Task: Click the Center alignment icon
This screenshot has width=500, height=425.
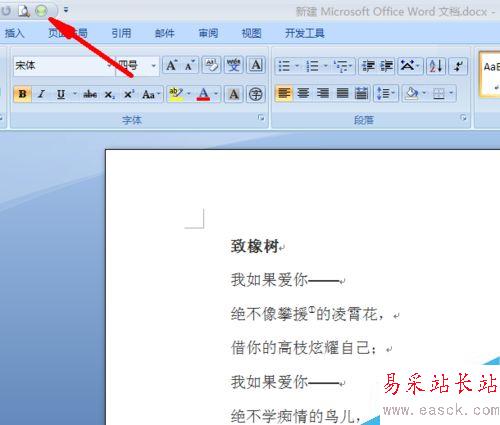Action: tap(303, 93)
